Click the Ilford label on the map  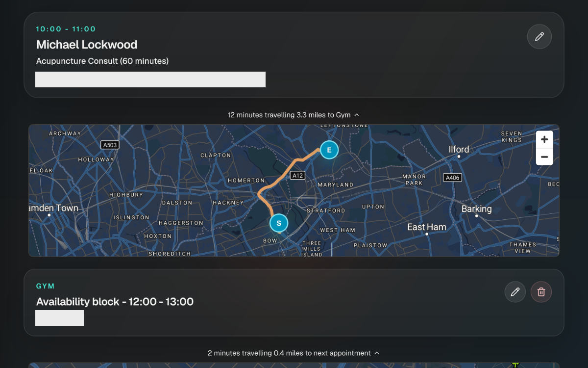pyautogui.click(x=459, y=149)
